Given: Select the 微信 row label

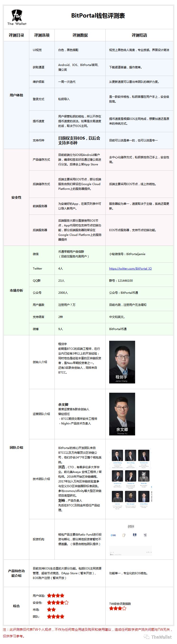Looking at the screenshot, I should 36,254.
